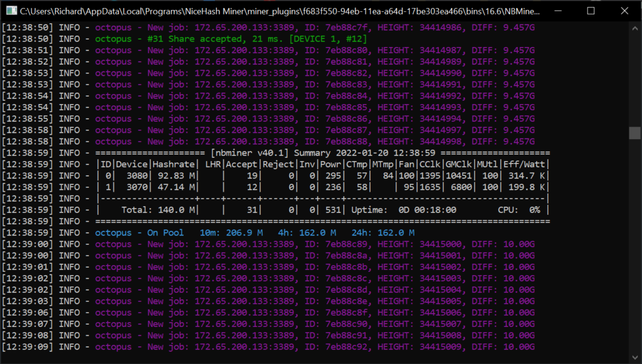Click hashrate value '92.83 M'
The width and height of the screenshot is (642, 364).
tap(176, 176)
